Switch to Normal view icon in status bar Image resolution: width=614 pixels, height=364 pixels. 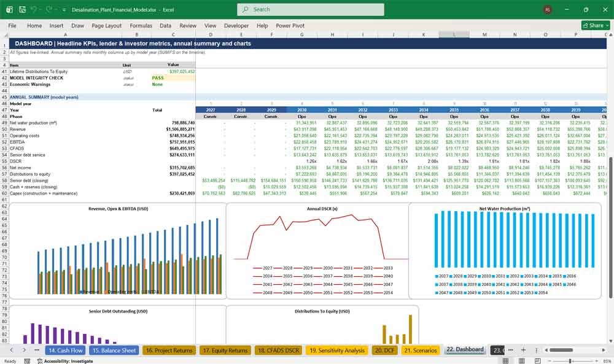pos(505,361)
